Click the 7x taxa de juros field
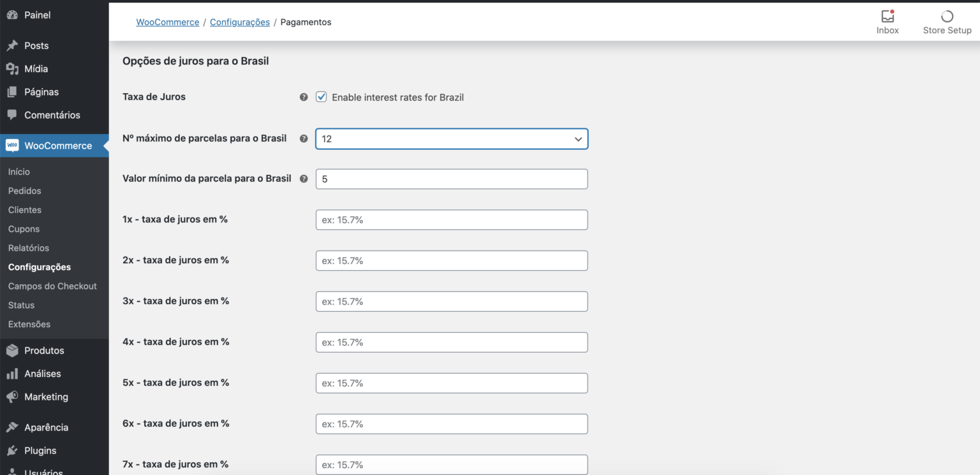Viewport: 980px width, 475px height. pyautogui.click(x=452, y=464)
